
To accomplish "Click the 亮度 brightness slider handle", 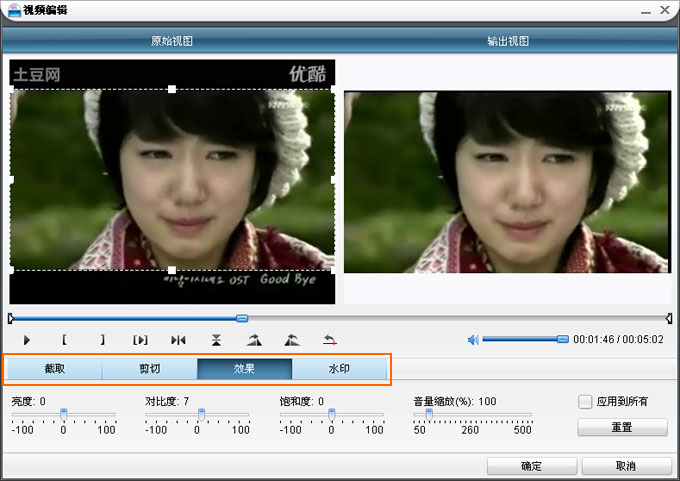I will click(x=63, y=414).
